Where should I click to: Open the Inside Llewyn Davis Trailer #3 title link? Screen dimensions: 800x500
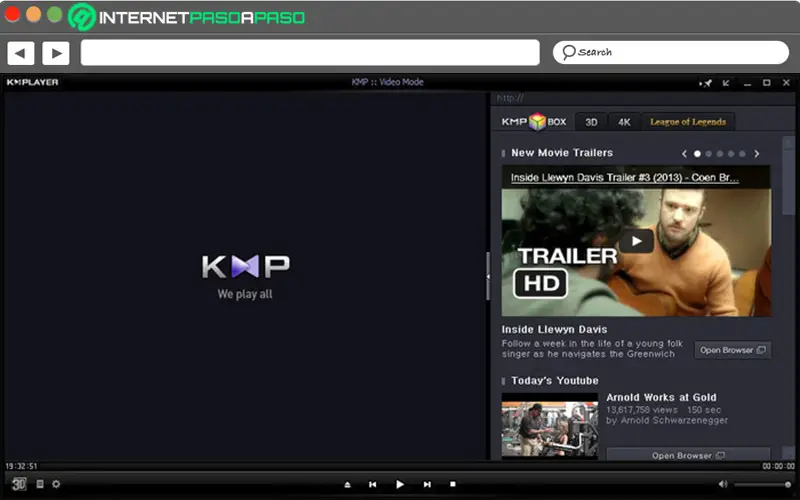click(x=624, y=178)
